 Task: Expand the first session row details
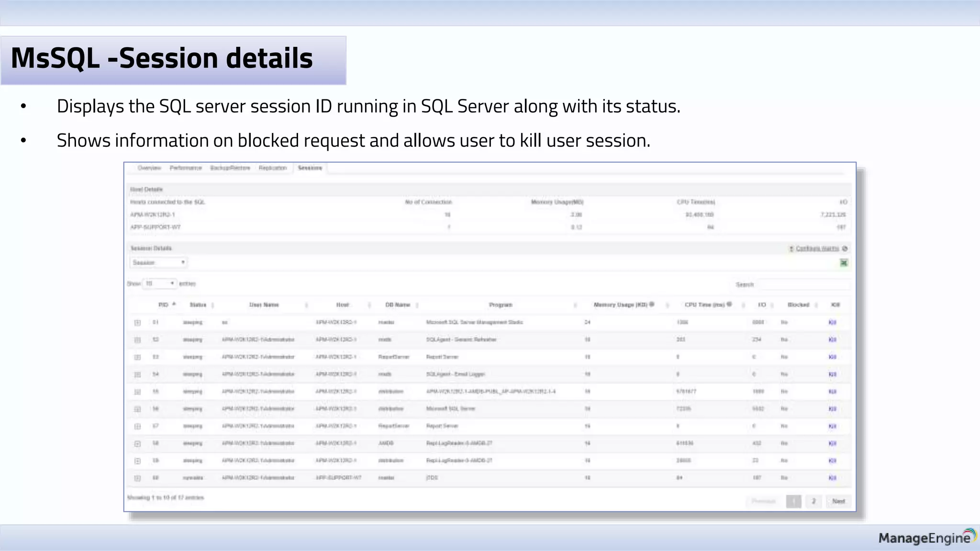(x=137, y=323)
